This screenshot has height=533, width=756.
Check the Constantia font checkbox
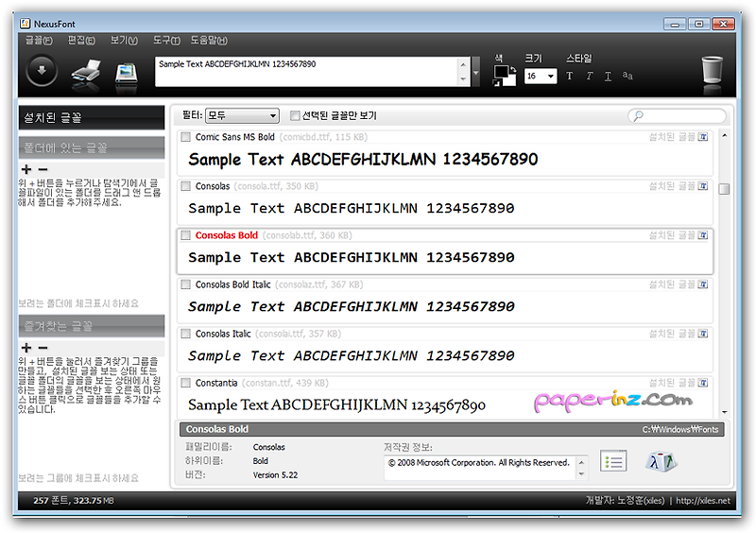pos(185,383)
